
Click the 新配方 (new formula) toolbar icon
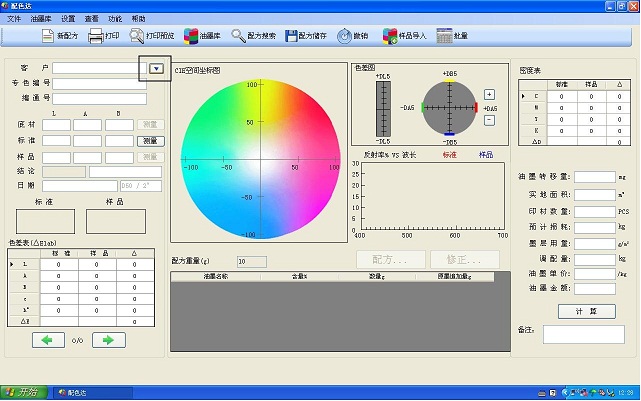coord(49,36)
